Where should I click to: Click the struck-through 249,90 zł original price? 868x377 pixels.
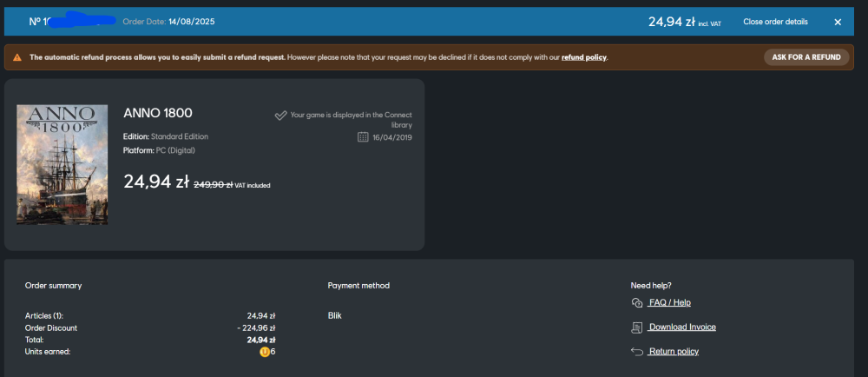(x=214, y=185)
